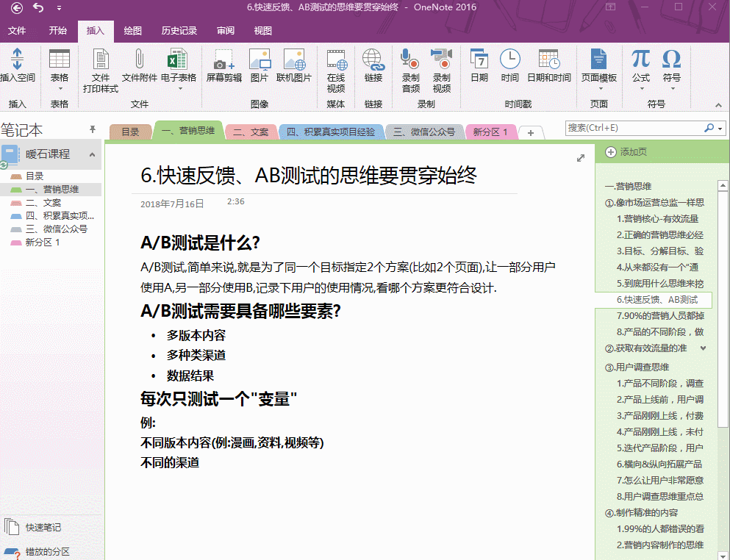Click the page list scrollbar up arrow
The image size is (730, 560).
723,186
